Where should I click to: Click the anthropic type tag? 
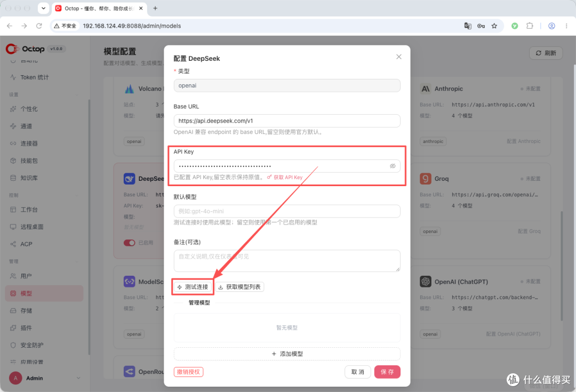433,141
